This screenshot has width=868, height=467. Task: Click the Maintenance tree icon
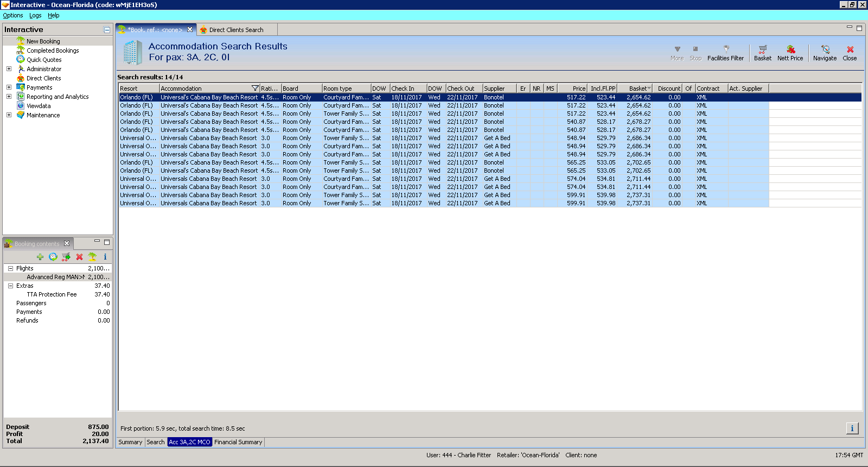[x=21, y=115]
